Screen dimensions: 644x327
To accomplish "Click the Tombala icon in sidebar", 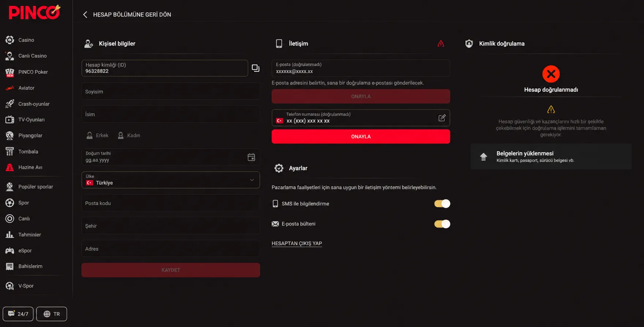I will (x=10, y=151).
